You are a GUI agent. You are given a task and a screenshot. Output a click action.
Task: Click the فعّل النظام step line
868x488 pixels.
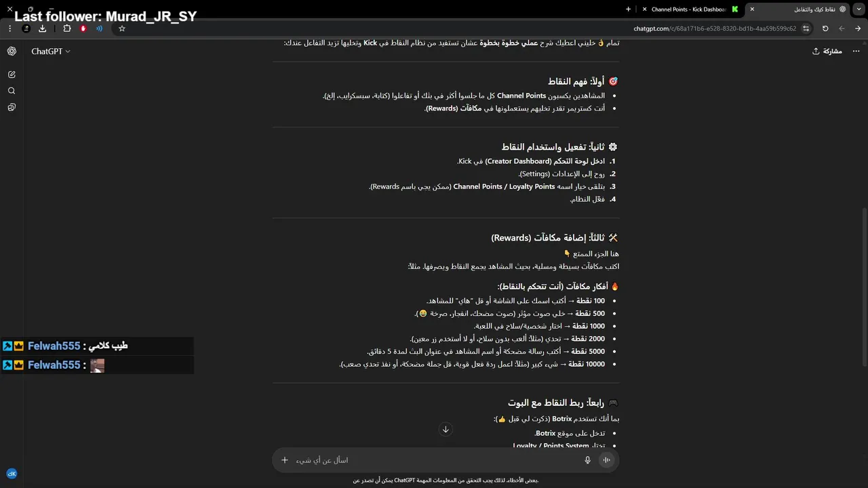pyautogui.click(x=587, y=199)
